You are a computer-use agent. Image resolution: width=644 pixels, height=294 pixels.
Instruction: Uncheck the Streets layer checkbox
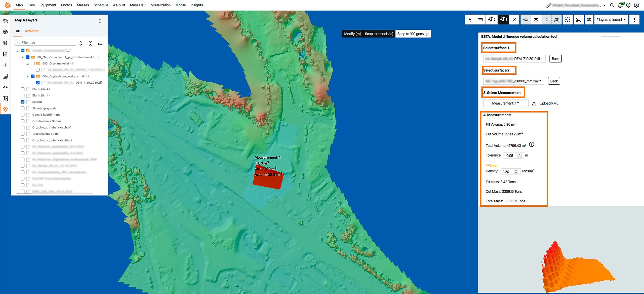pyautogui.click(x=23, y=102)
